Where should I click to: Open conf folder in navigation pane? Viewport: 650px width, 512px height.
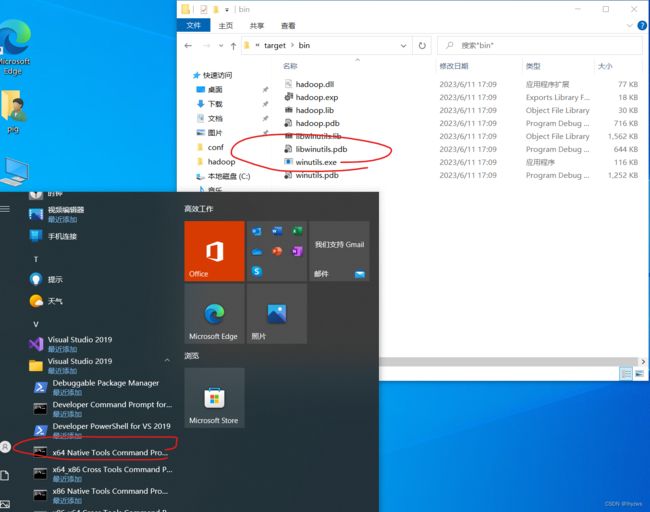tap(211, 147)
